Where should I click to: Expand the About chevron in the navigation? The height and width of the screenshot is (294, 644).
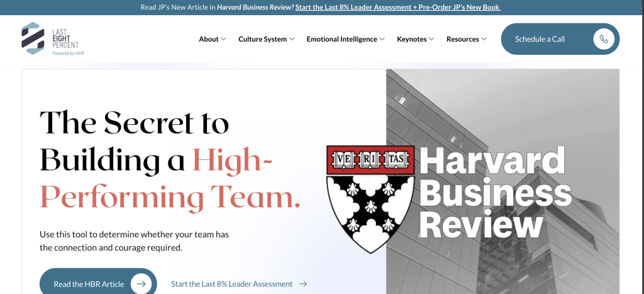(223, 39)
